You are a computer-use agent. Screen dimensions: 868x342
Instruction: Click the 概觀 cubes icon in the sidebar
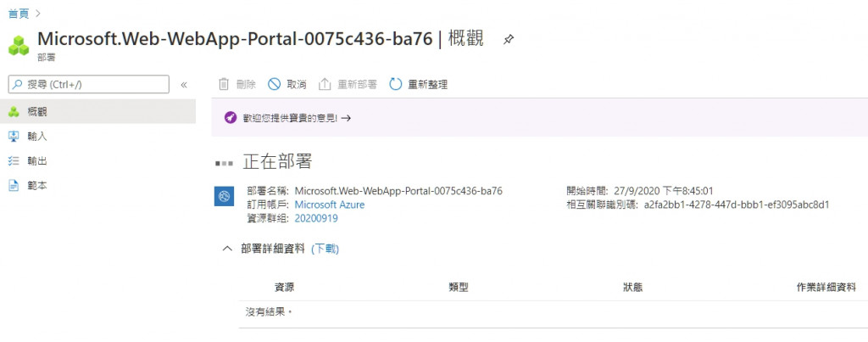click(14, 112)
